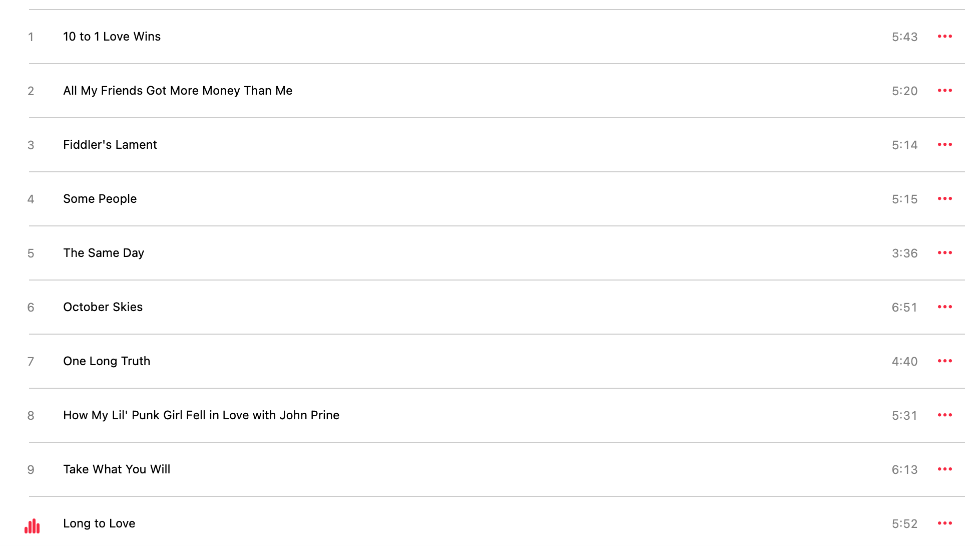Open more menu for Long to Love
Screen dimensions: 980x546
(x=944, y=523)
